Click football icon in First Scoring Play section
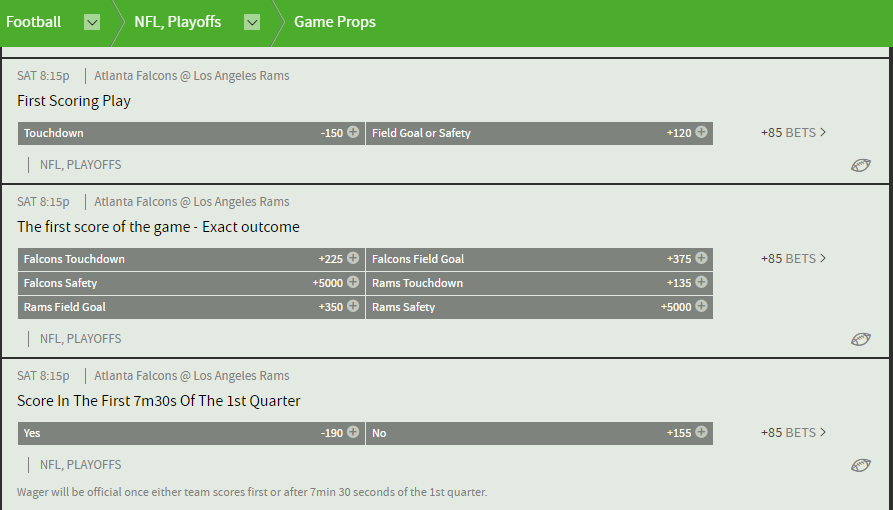The height and width of the screenshot is (510, 893). tap(861, 165)
